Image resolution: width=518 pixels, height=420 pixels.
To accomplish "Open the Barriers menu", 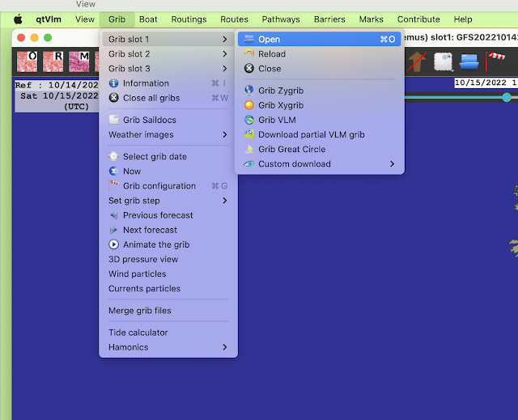I will tap(329, 19).
